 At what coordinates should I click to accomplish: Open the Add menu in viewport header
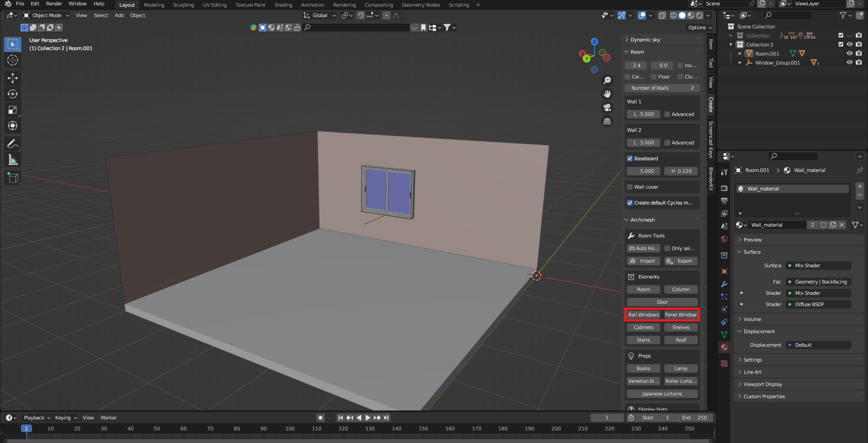pos(119,15)
